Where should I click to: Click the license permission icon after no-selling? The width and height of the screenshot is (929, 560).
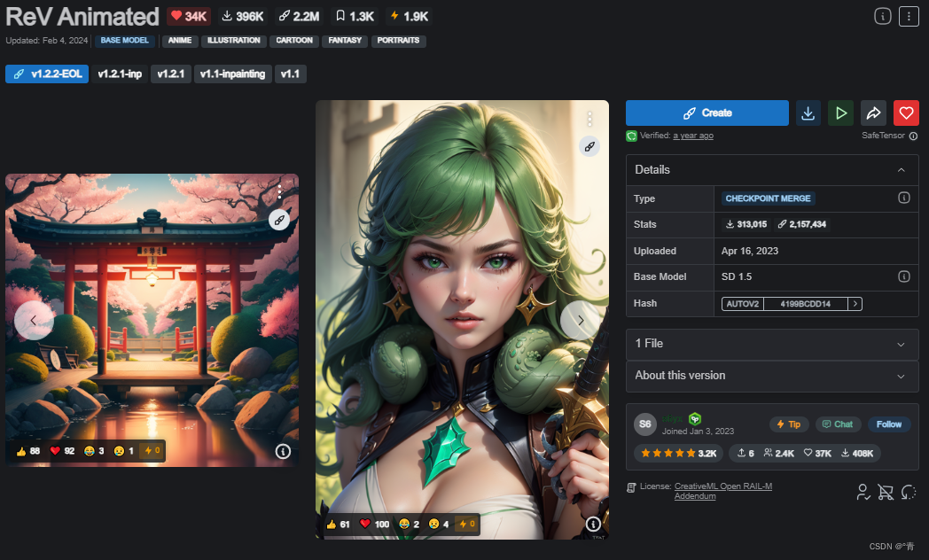point(909,492)
